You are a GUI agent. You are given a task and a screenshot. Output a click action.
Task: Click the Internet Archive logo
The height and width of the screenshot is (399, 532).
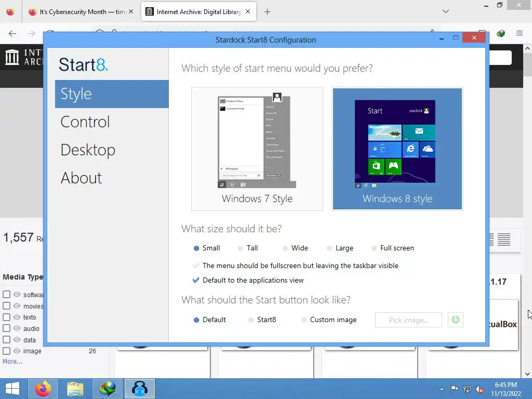[x=12, y=57]
